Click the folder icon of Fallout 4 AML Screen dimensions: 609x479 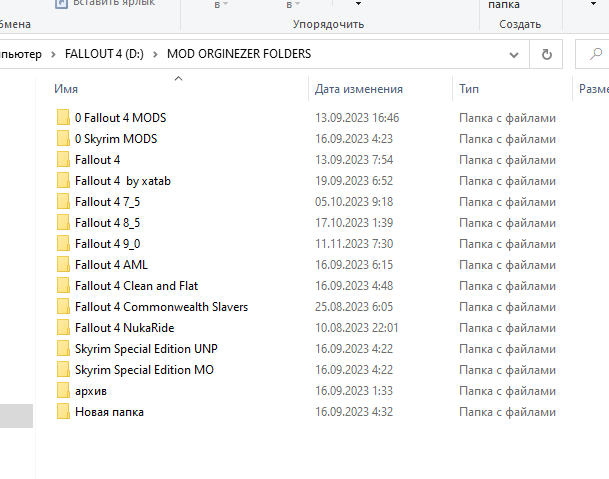click(63, 265)
